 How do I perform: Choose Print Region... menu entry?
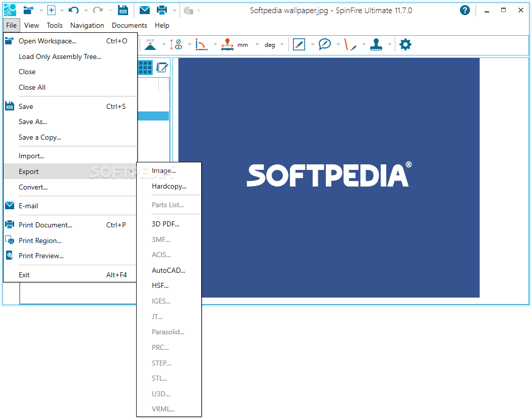point(70,241)
